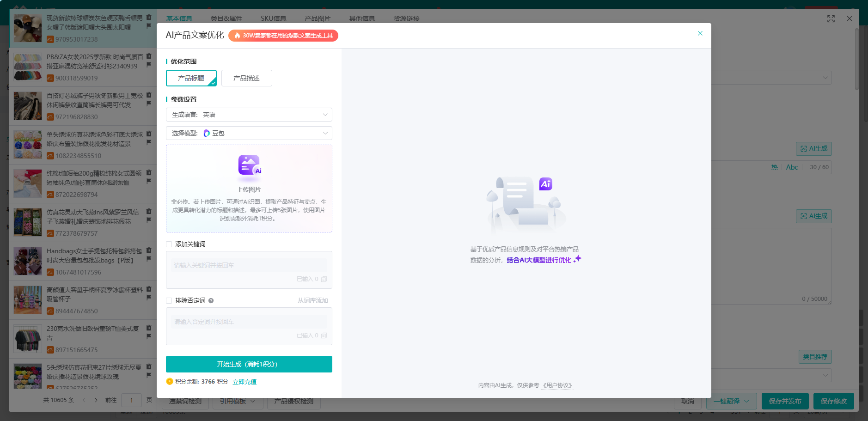Close the AI产品文案优化 dialog
Image resolution: width=868 pixels, height=421 pixels.
tap(700, 33)
